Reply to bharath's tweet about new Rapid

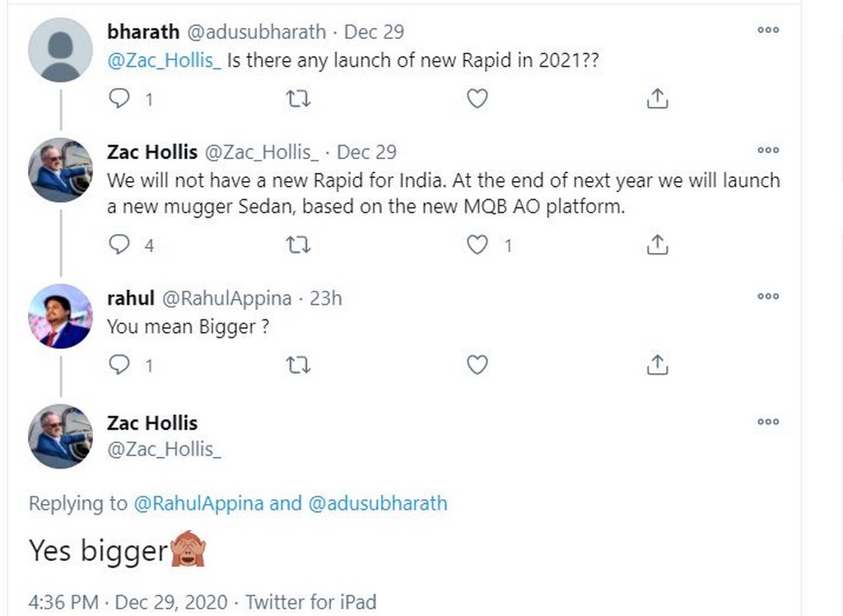coord(120,100)
